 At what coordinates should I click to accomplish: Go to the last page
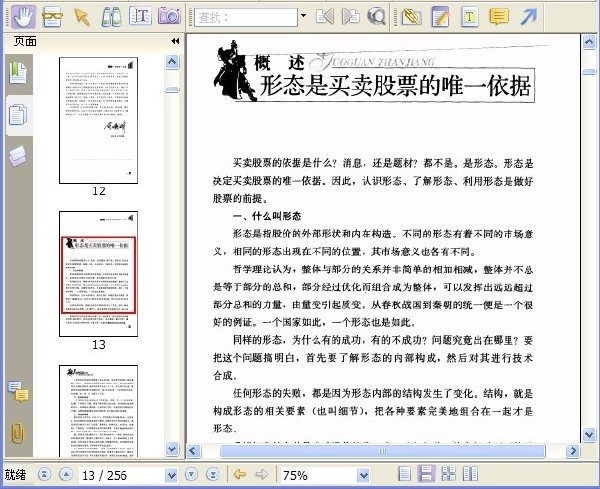[x=213, y=475]
